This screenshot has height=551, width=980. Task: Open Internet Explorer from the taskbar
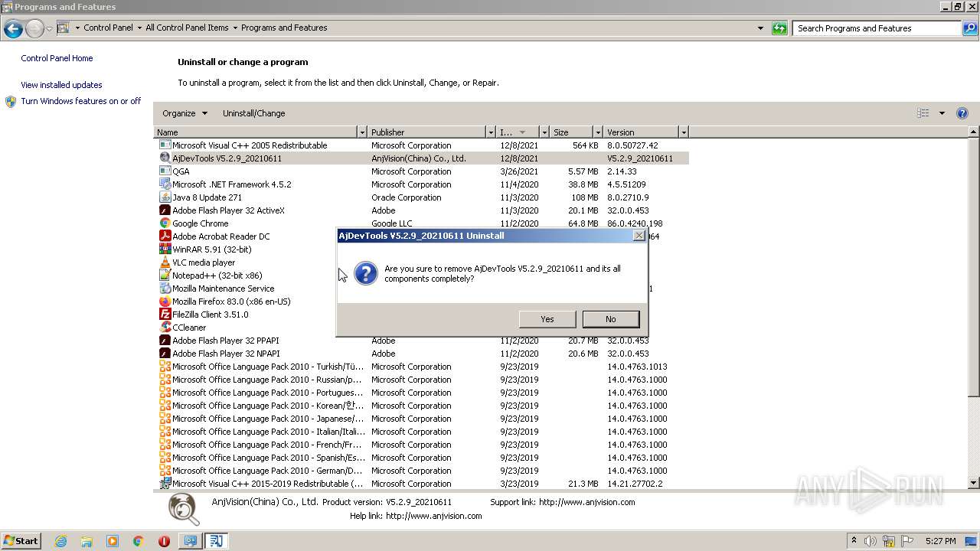60,541
